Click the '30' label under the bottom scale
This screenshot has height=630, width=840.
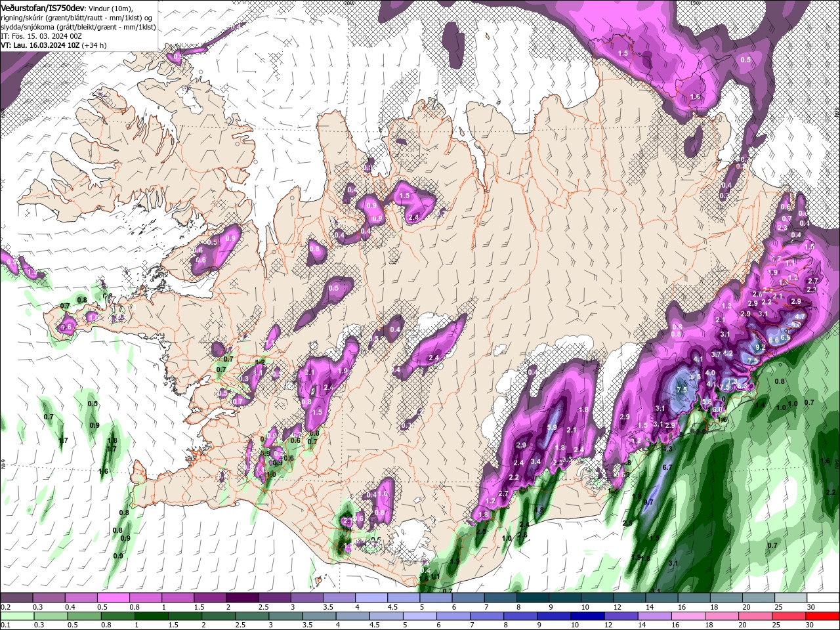click(x=810, y=625)
